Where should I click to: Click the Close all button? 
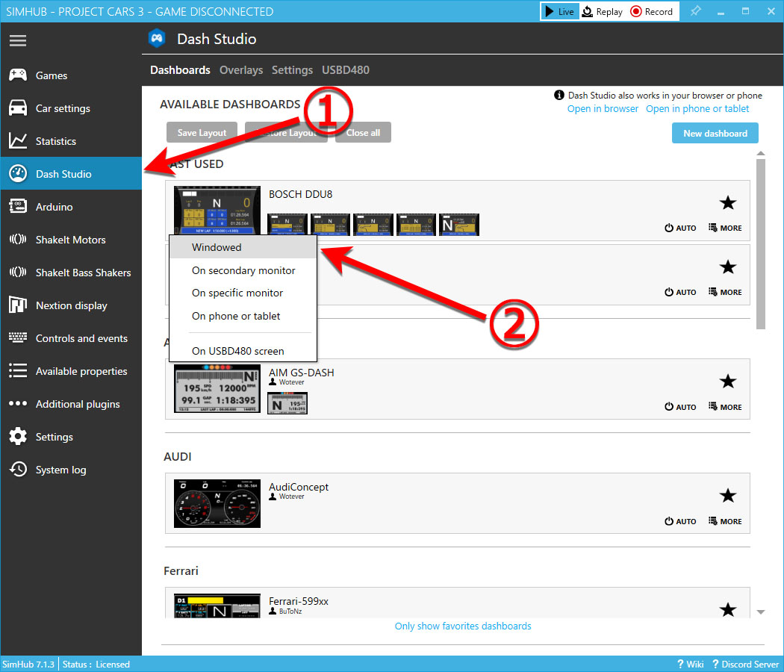pyautogui.click(x=363, y=132)
